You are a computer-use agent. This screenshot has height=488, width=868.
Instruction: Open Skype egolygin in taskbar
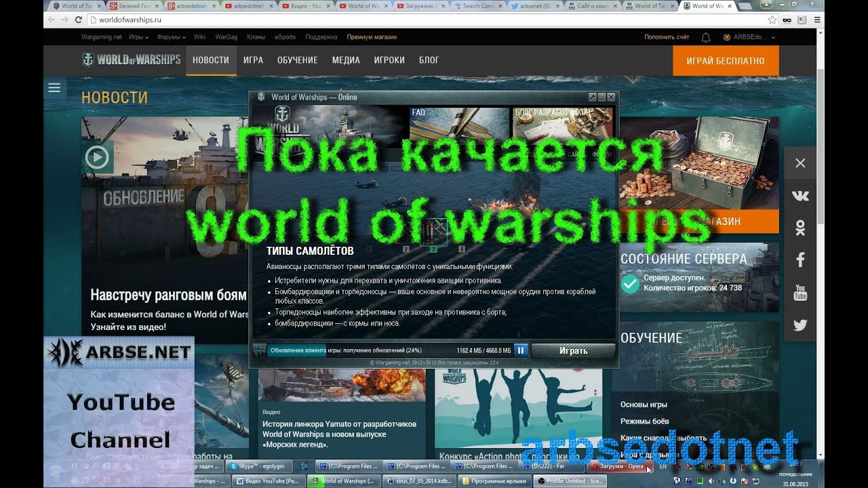(x=260, y=466)
